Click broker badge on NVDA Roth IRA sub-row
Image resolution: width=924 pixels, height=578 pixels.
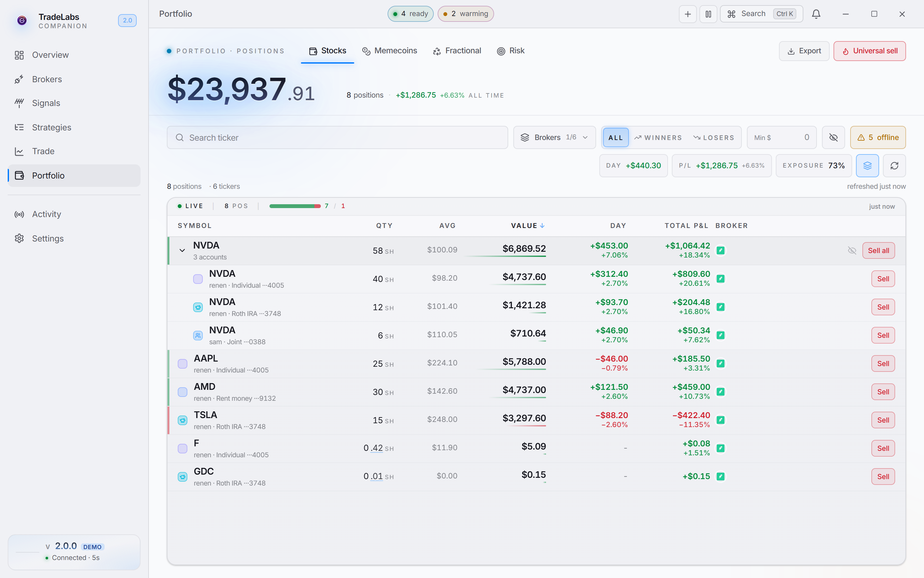tap(721, 307)
